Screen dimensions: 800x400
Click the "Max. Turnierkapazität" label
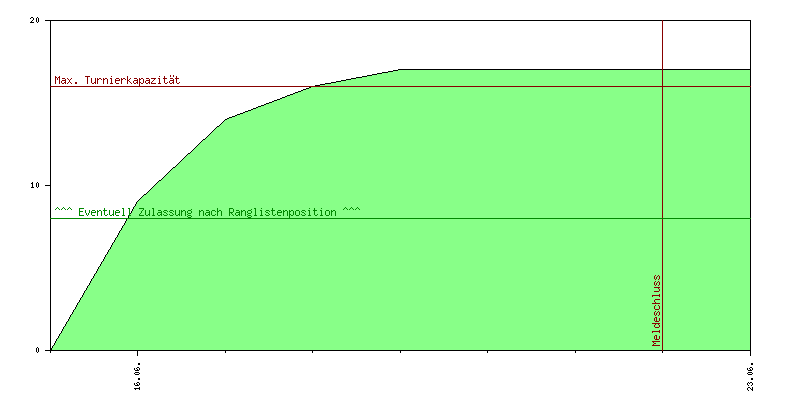click(110, 80)
